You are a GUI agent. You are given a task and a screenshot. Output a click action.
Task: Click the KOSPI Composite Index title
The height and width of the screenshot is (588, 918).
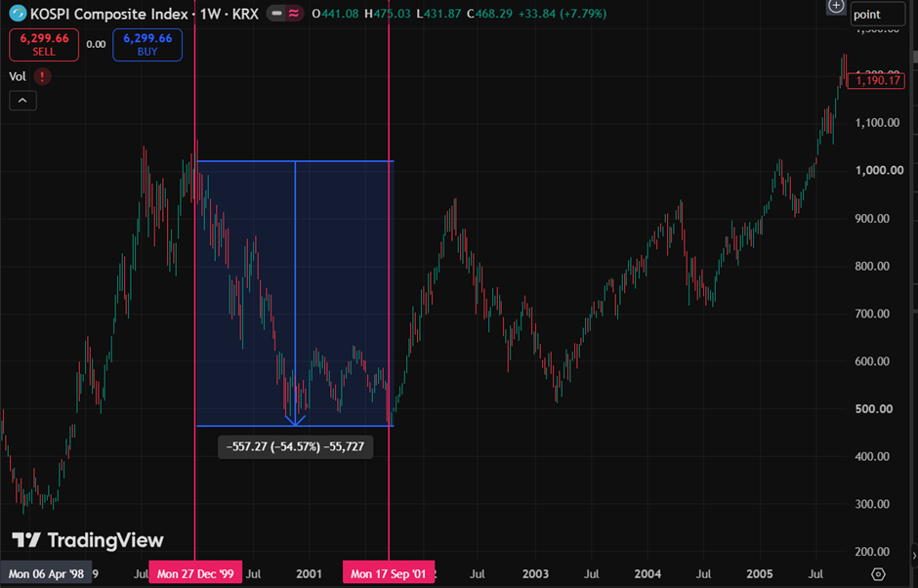109,14
